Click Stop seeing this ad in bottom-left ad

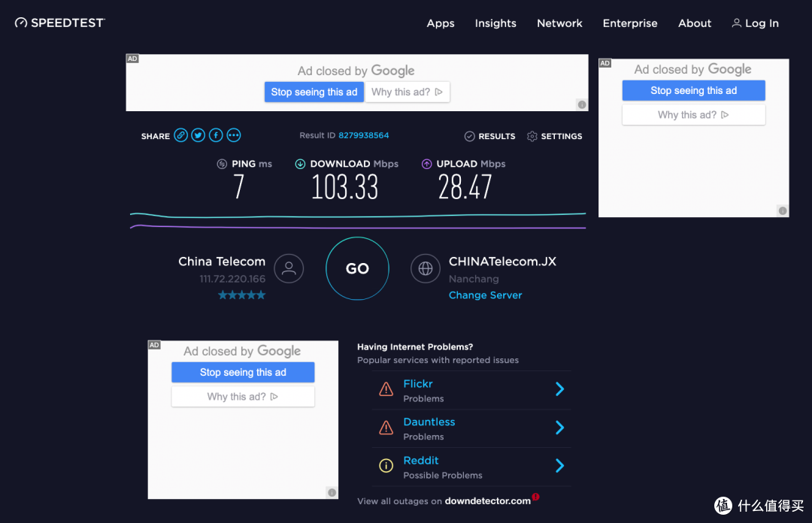pos(243,372)
